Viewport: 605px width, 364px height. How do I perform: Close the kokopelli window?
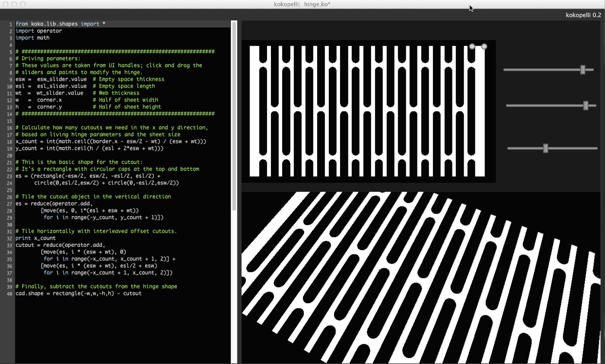(x=6, y=4)
